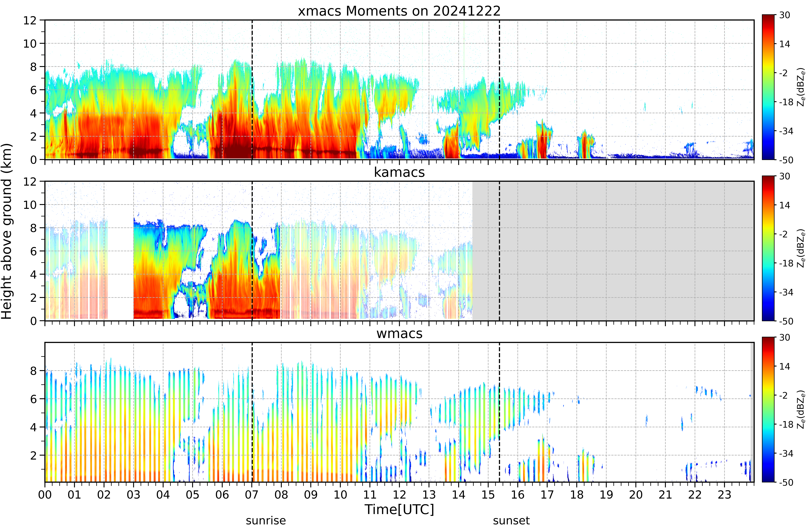The width and height of the screenshot is (811, 532).
Task: Click the '15' time tick label
Action: point(488,495)
